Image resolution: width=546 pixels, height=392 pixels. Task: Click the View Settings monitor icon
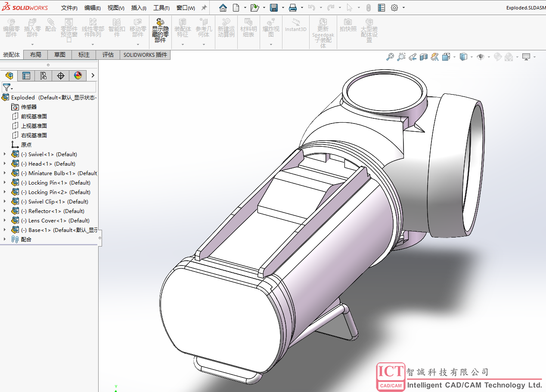(526, 57)
